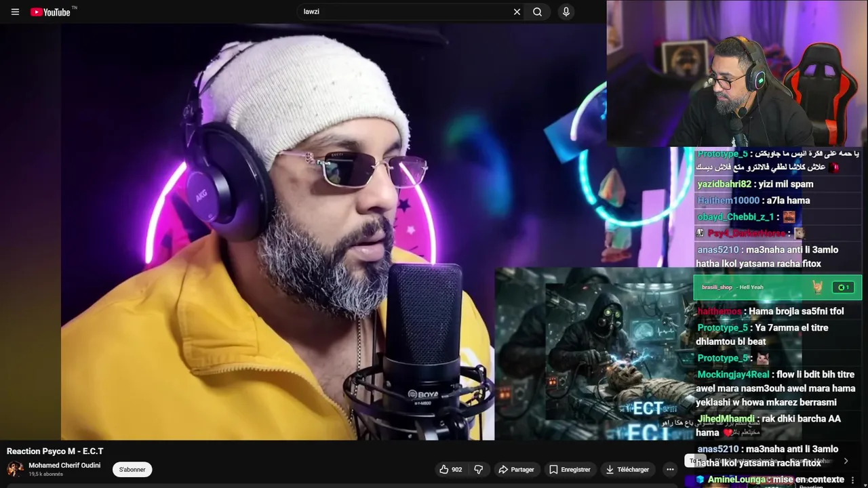Click the yazidbahri82 chat message
Screen dimensions: 868x488
tap(755, 184)
